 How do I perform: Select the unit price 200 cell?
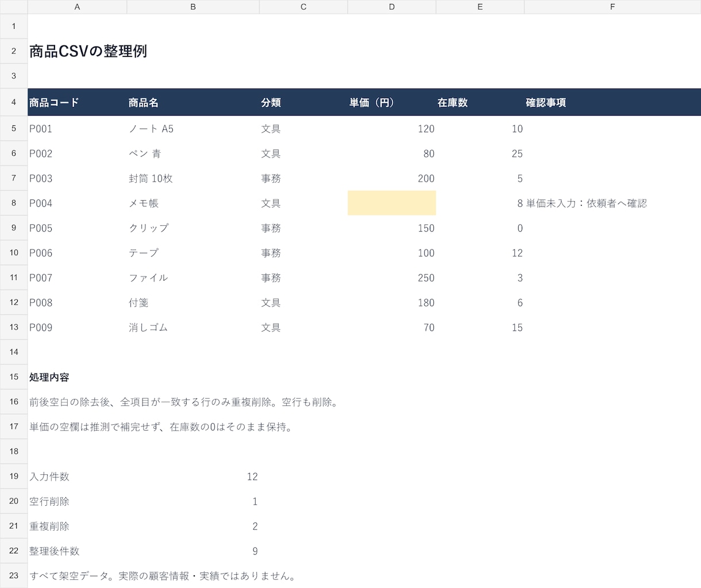tap(392, 178)
